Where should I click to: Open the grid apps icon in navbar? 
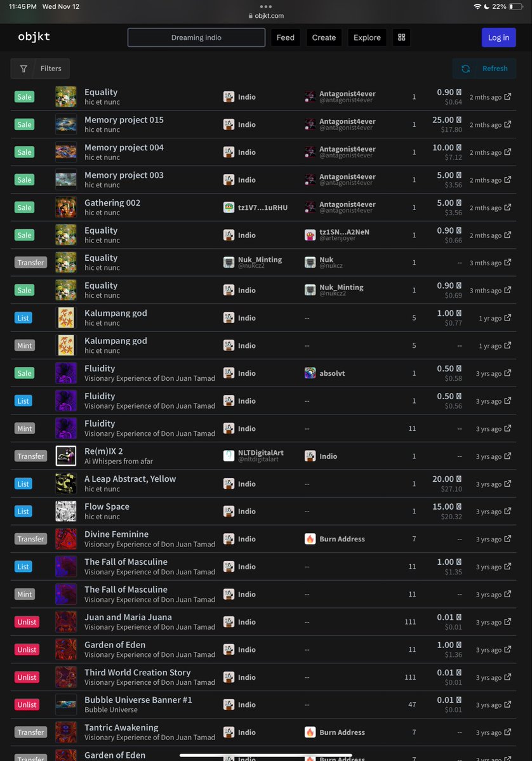[401, 37]
